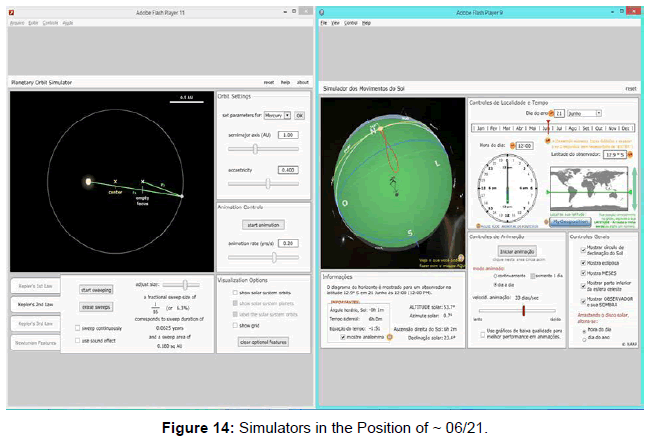Enable the sweep continuously checkbox
The image size is (648, 441).
(x=80, y=327)
